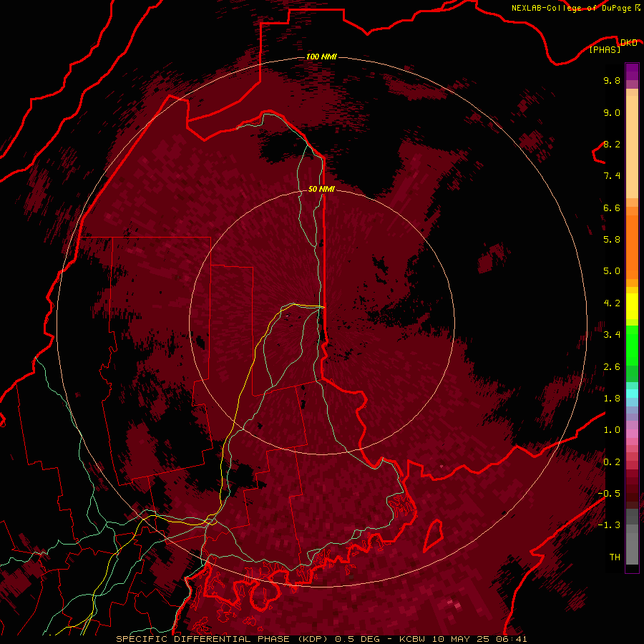Click the 9.0 value on the color scale
Image resolution: width=644 pixels, height=644 pixels.
click(x=612, y=112)
